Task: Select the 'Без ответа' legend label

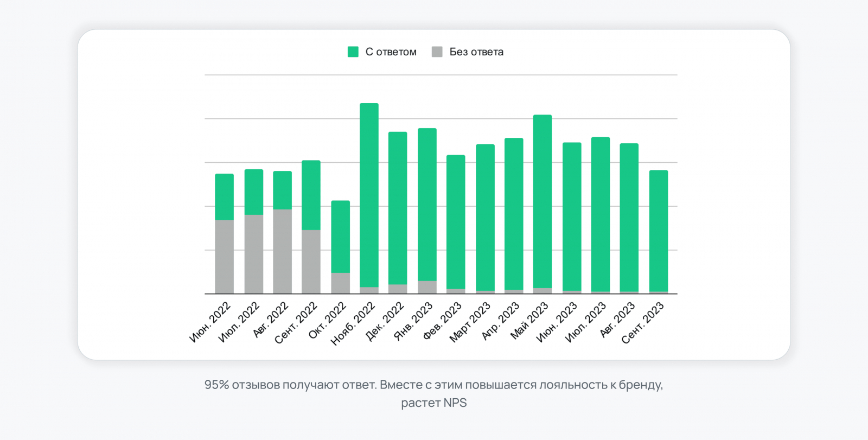Action: (x=476, y=52)
